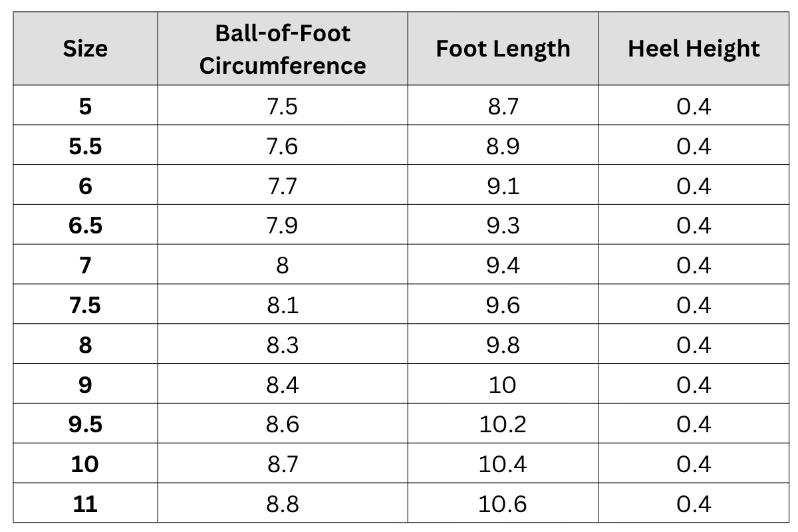Select the size 5.5 row label
The height and width of the screenshot is (532, 798).
coord(85,146)
